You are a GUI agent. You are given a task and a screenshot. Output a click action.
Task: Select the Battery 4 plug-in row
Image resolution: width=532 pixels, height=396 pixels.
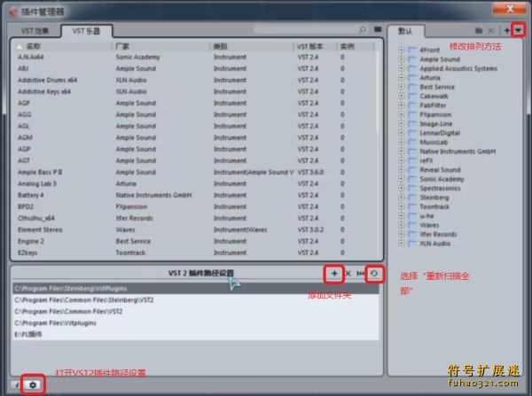coord(195,195)
